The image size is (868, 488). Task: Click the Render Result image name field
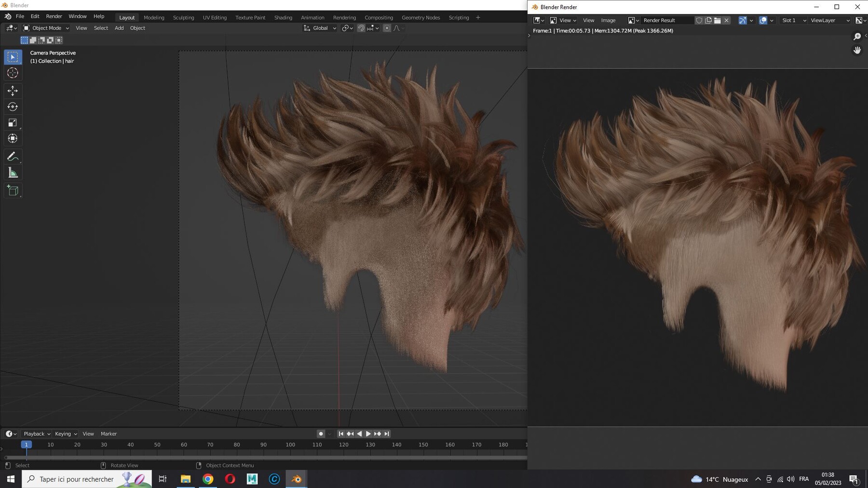tap(667, 20)
